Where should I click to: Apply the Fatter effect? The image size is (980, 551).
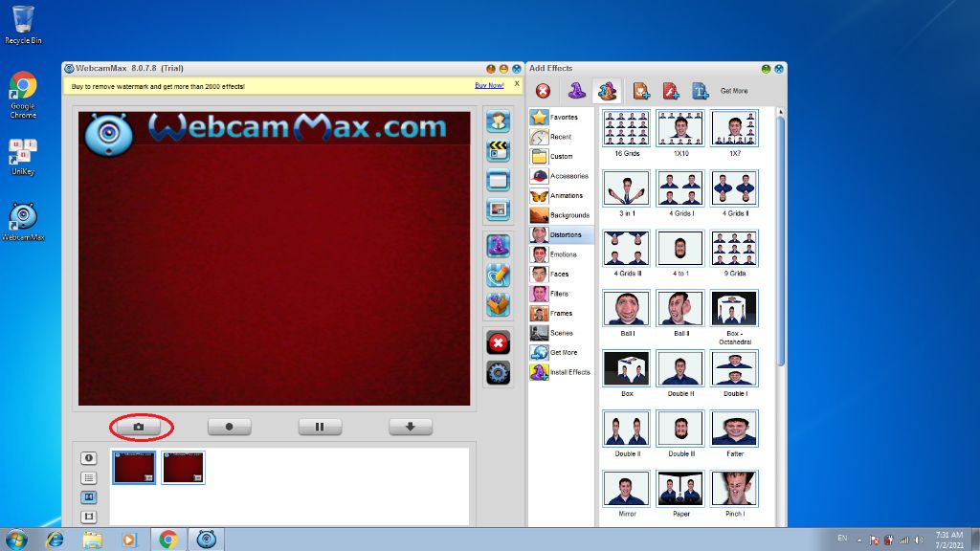734,429
